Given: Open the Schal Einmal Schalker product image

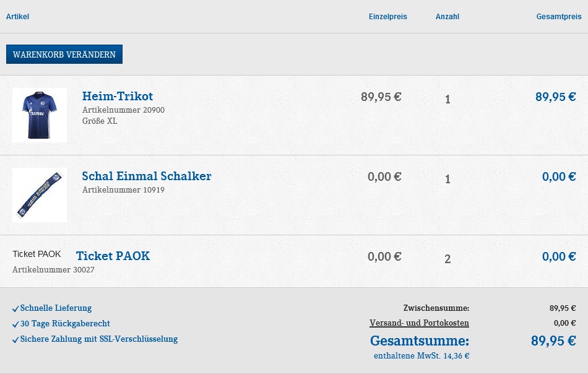Looking at the screenshot, I should [x=39, y=194].
